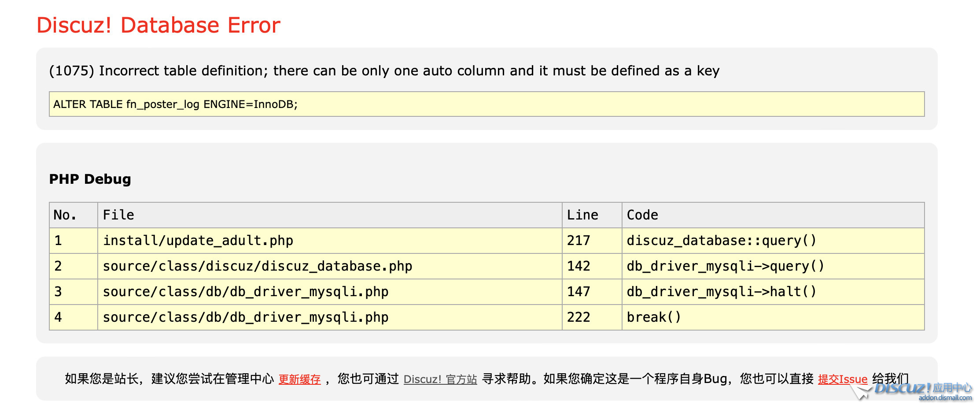
Task: Click row number 4 cell
Action: coord(74,317)
